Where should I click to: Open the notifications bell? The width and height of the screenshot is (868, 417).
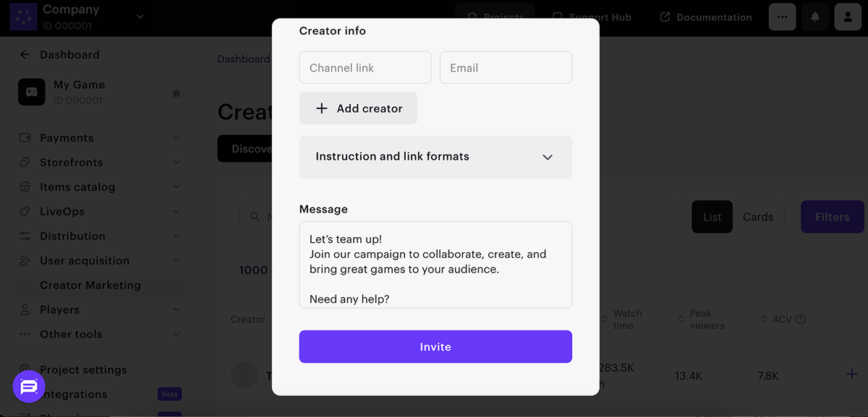[x=815, y=17]
